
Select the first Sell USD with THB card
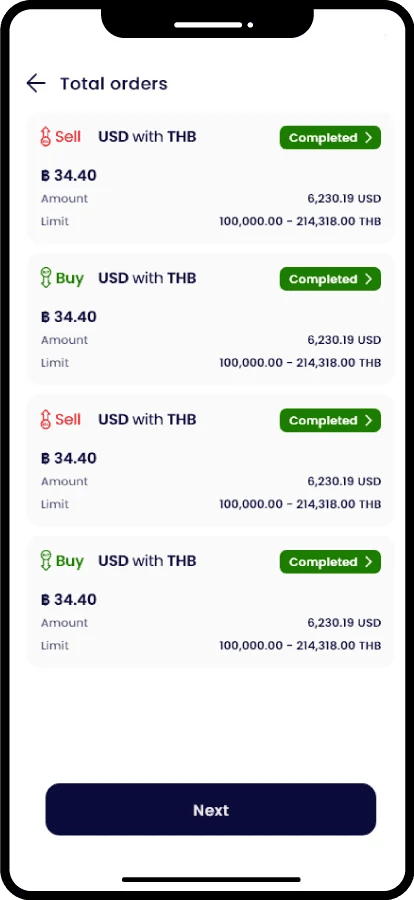[x=211, y=177]
